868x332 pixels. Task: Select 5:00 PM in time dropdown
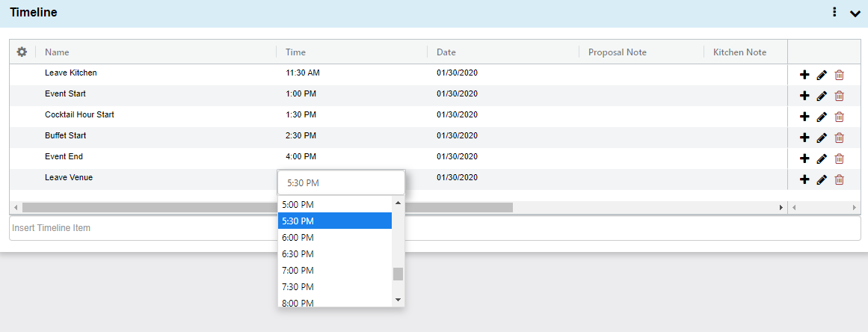[x=335, y=205]
